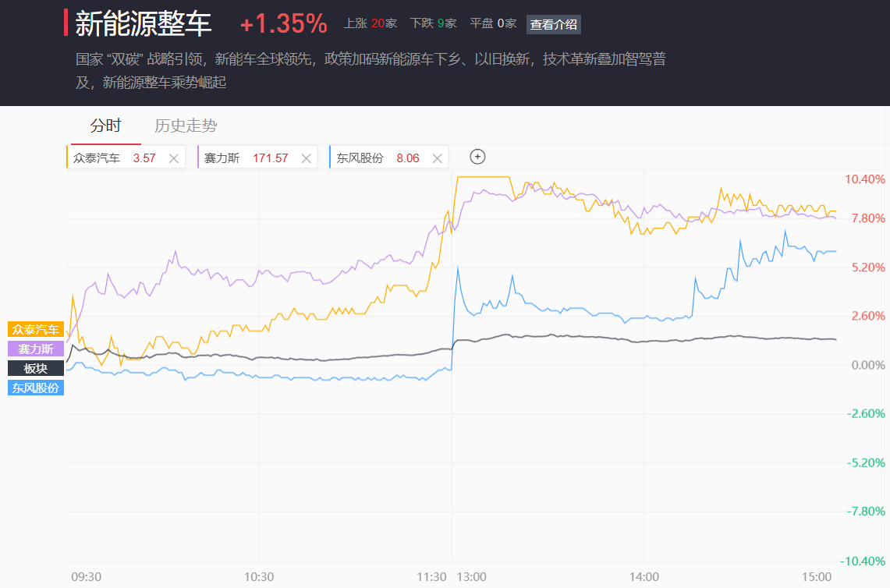The image size is (890, 588).
Task: Click the 14:00 time axis marker
Action: 644,577
